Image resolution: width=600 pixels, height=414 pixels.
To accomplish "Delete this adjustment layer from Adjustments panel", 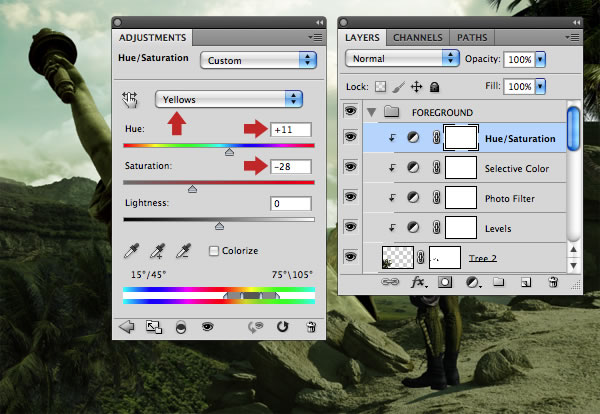I will tap(311, 327).
